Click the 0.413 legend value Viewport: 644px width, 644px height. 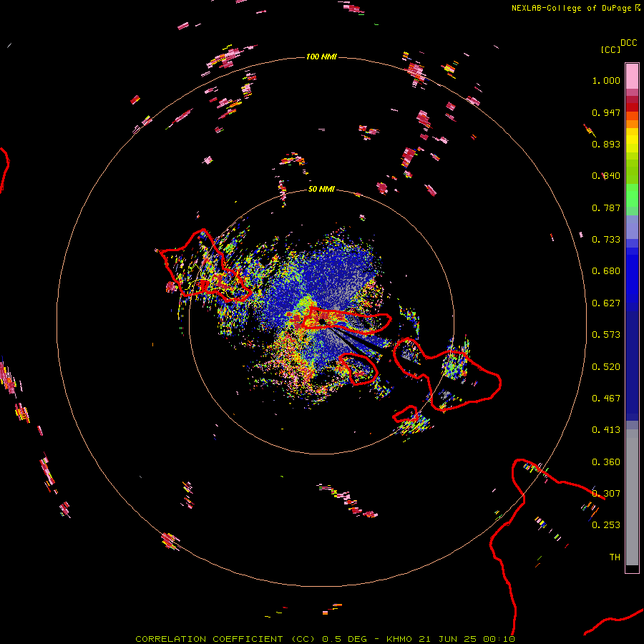click(606, 430)
